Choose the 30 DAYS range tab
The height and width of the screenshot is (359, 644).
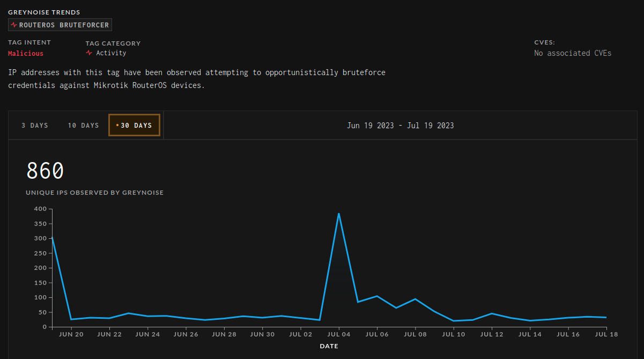(136, 126)
